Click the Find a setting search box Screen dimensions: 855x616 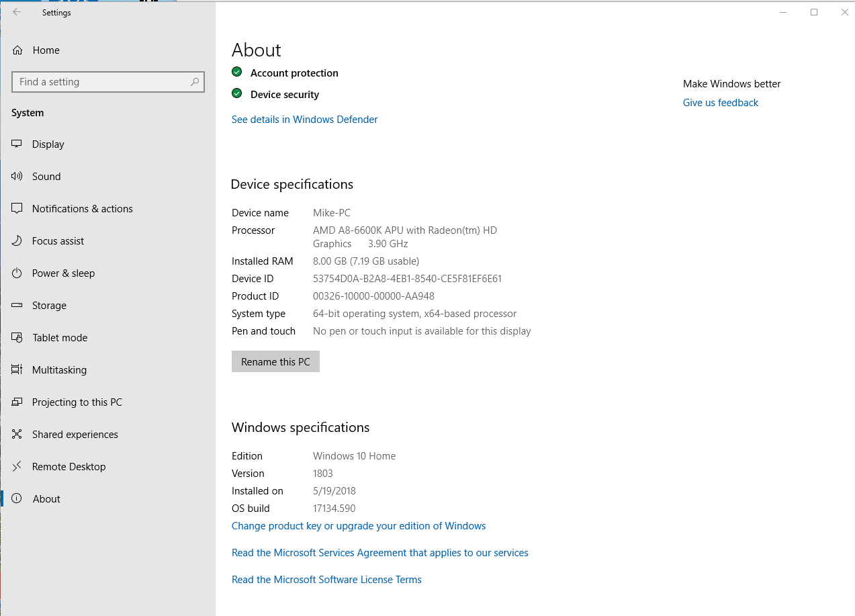108,82
